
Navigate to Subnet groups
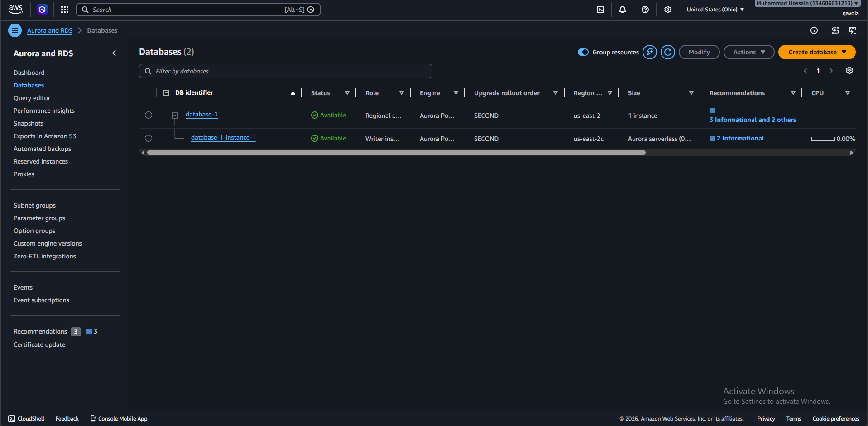tap(34, 205)
